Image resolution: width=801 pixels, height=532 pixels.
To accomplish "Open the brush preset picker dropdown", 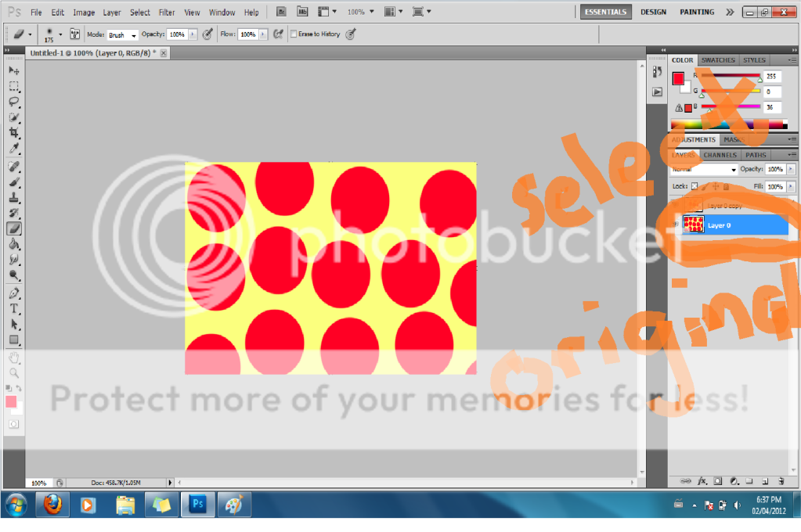I will point(60,34).
